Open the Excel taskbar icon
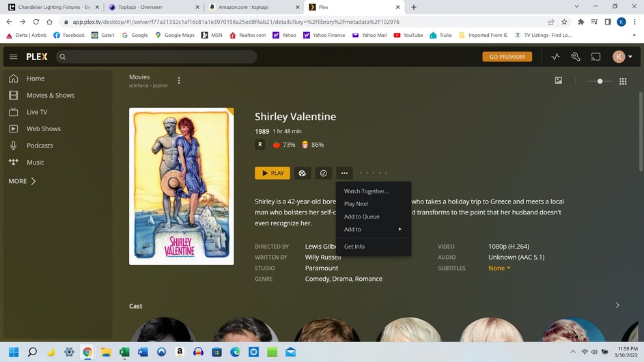 [124, 352]
